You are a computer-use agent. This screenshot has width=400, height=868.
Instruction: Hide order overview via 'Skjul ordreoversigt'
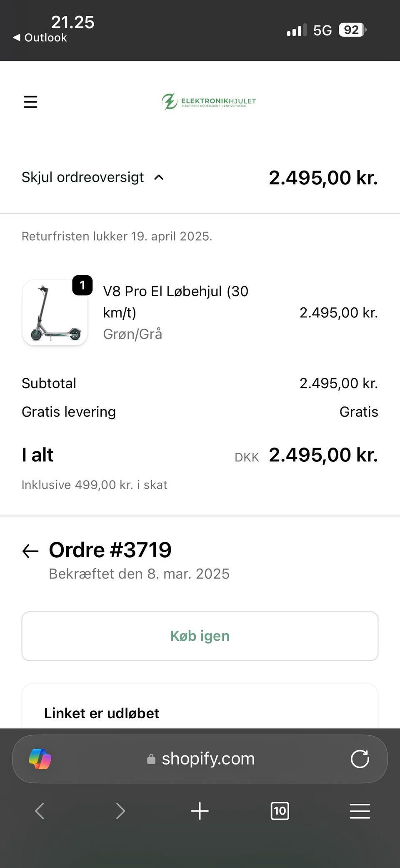(x=82, y=177)
